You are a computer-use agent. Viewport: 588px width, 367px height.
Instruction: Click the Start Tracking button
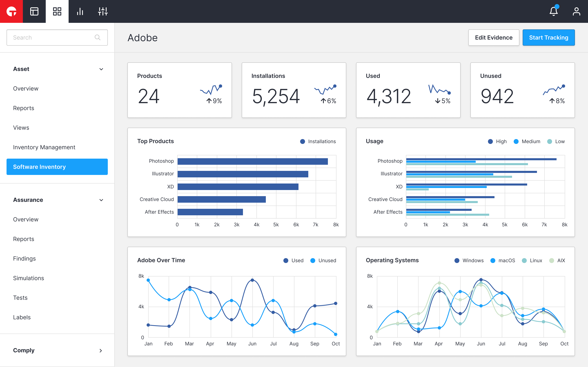(549, 37)
